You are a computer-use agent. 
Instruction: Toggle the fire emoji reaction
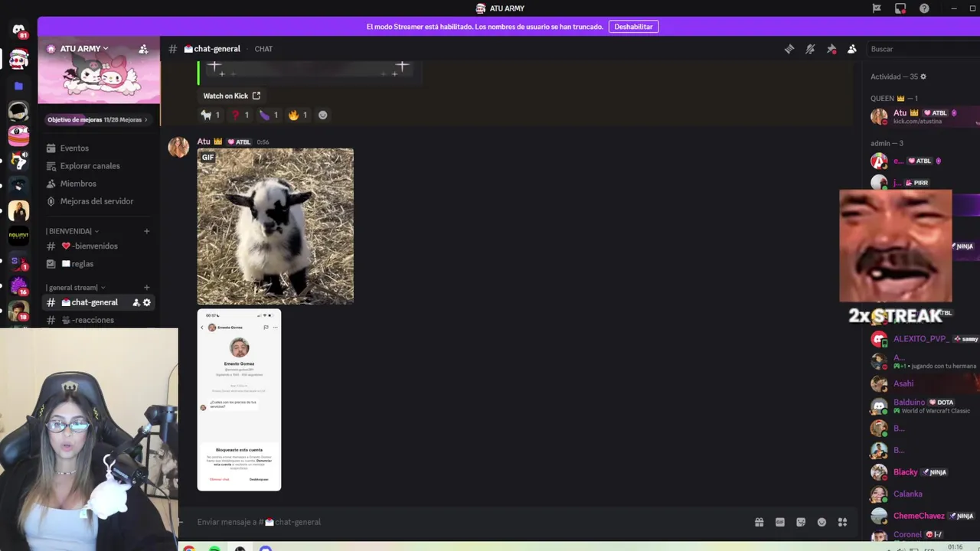point(298,115)
